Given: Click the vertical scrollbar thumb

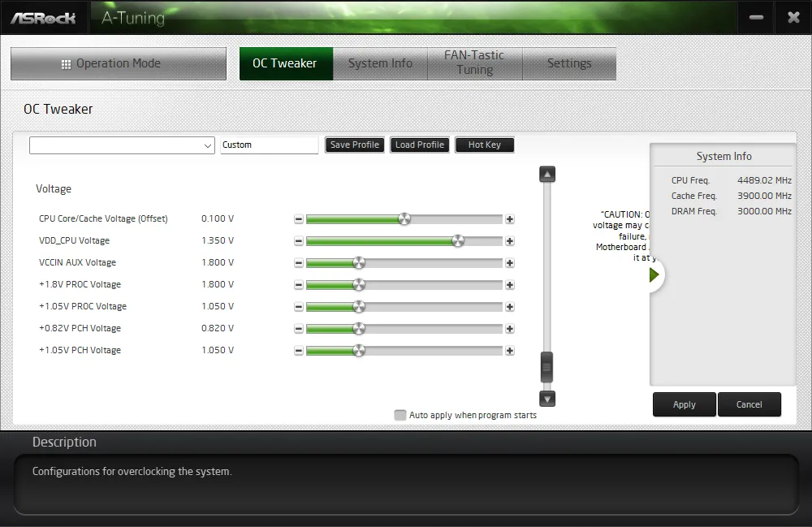Looking at the screenshot, I should click(546, 367).
